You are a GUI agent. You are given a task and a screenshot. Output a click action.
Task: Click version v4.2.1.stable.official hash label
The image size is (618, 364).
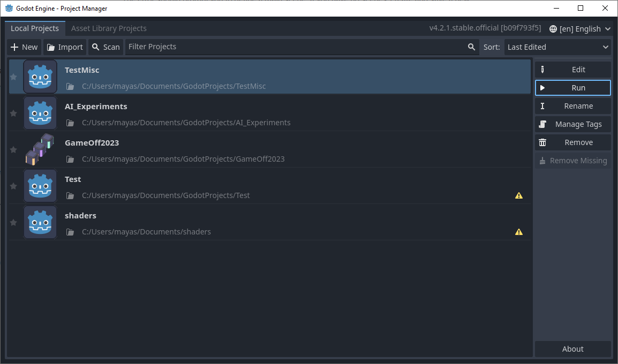tap(485, 28)
